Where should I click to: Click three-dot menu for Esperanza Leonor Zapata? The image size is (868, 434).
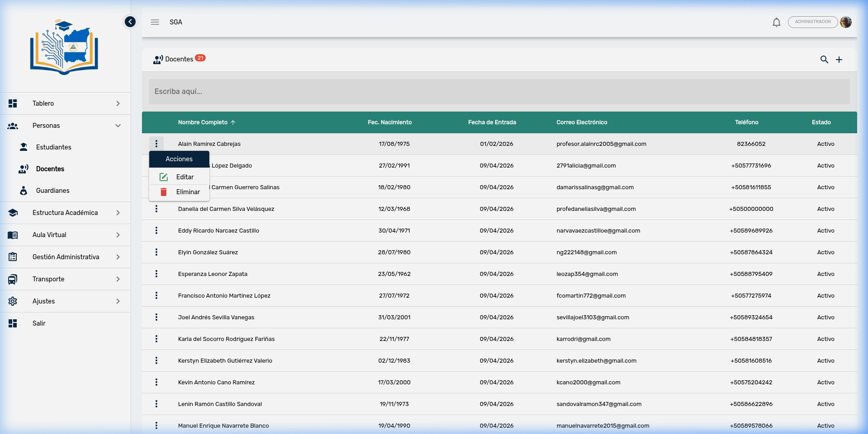point(156,274)
